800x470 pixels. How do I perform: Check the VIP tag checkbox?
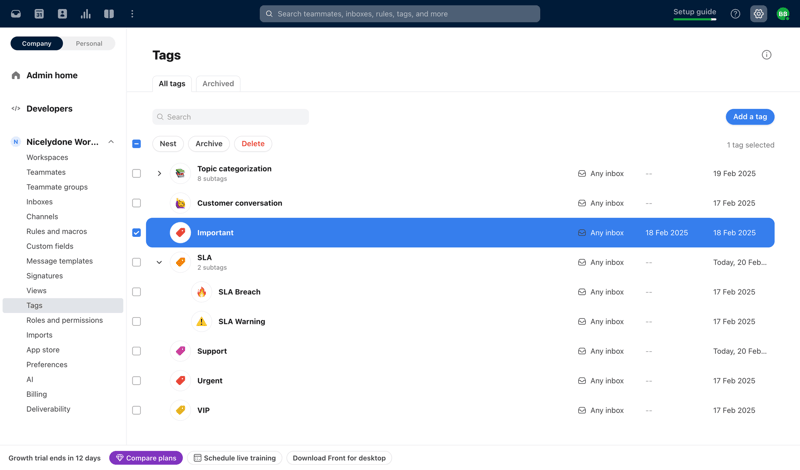(136, 410)
